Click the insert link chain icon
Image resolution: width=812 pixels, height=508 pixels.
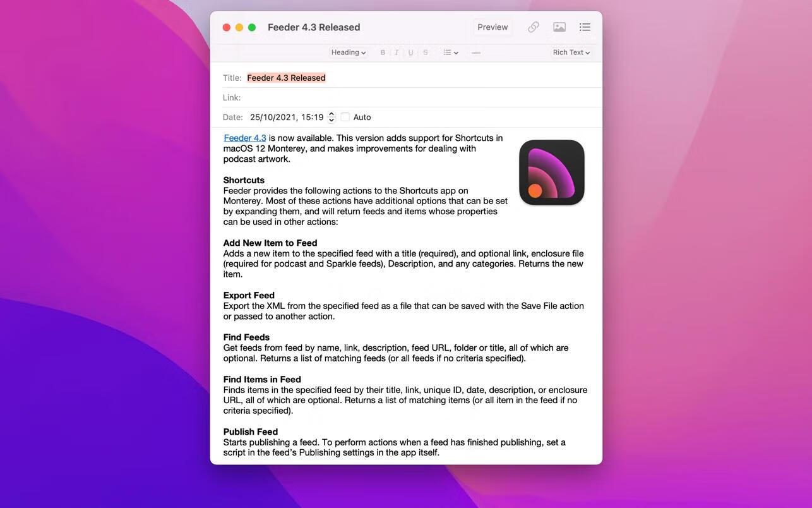[534, 27]
